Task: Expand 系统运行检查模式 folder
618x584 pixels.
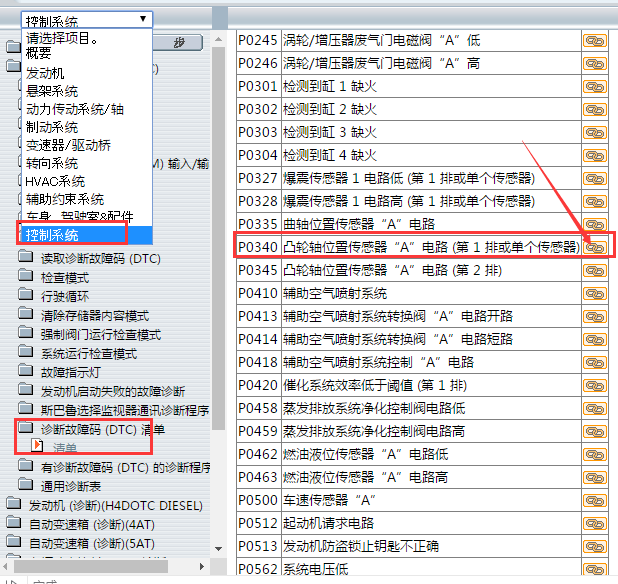Action: [26, 351]
